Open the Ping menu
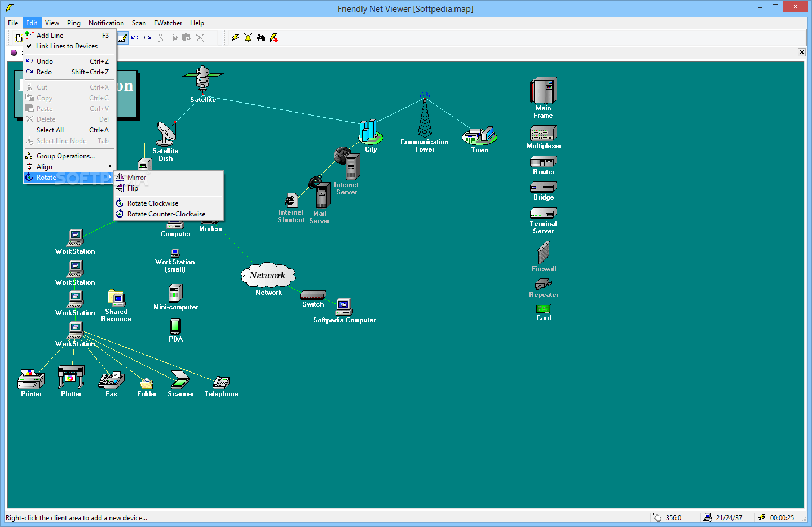Screen dimensions: 812x527 [x=74, y=23]
